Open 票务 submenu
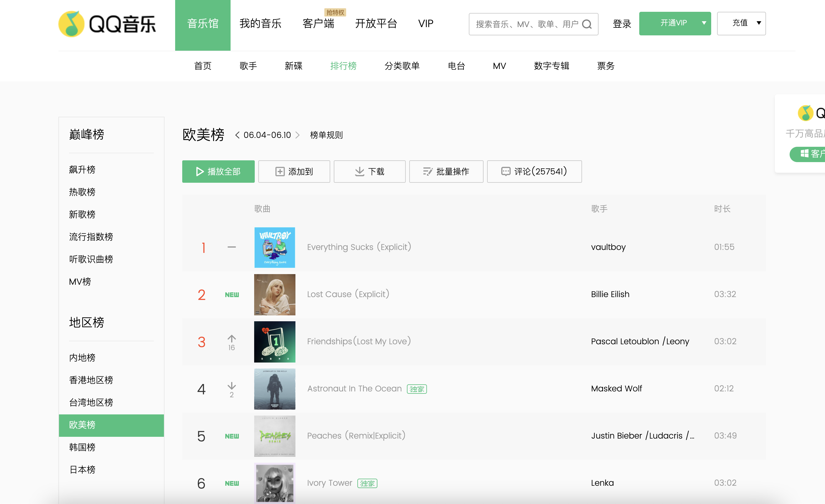 [606, 66]
